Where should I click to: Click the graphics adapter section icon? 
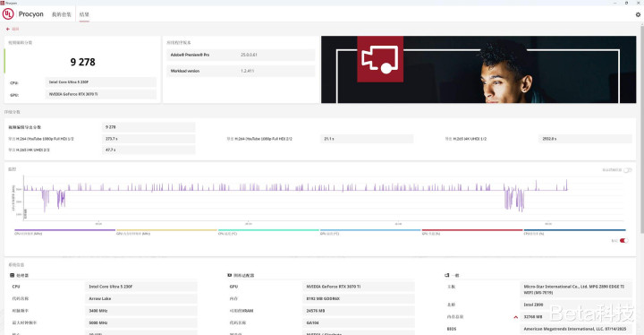(x=230, y=275)
